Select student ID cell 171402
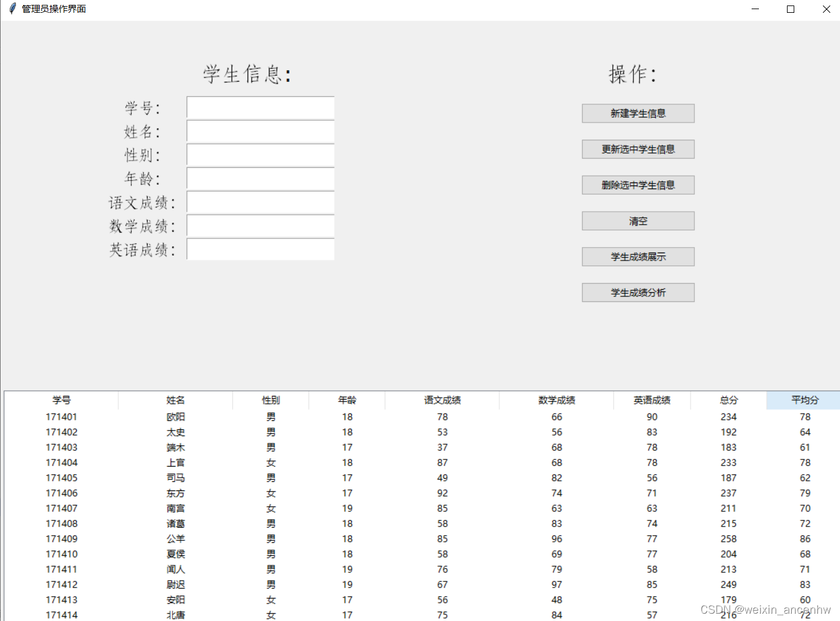The image size is (840, 621). click(x=62, y=433)
